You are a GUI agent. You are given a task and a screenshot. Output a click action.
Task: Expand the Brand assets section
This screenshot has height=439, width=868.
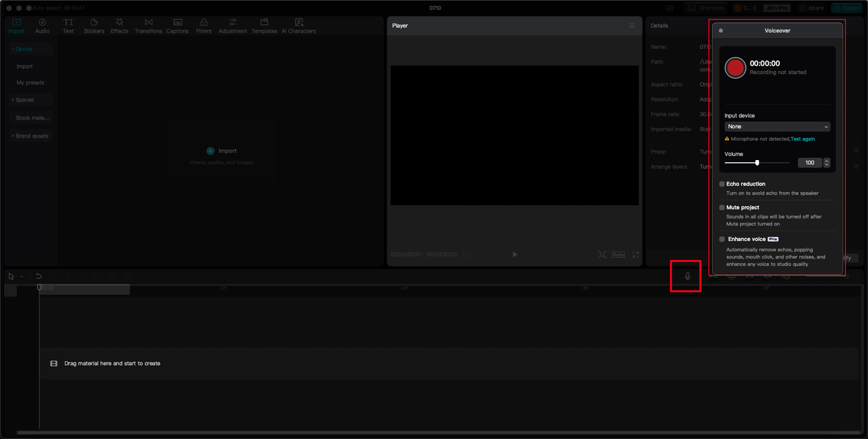[31, 136]
